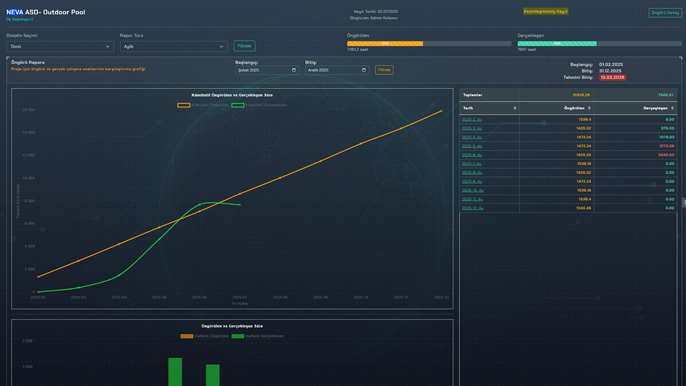Sort table by the Öngörülen column arrows
Viewport: 686px width, 386px height.
tap(589, 108)
